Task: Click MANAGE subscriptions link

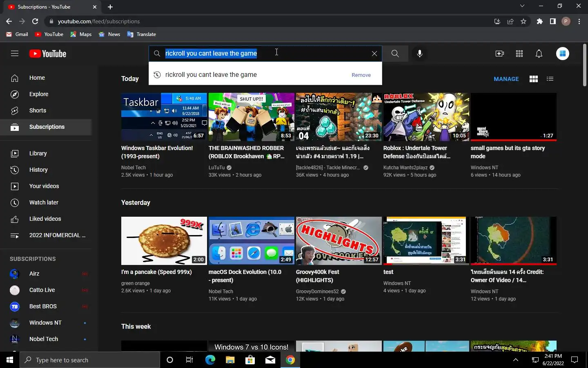Action: coord(506,79)
